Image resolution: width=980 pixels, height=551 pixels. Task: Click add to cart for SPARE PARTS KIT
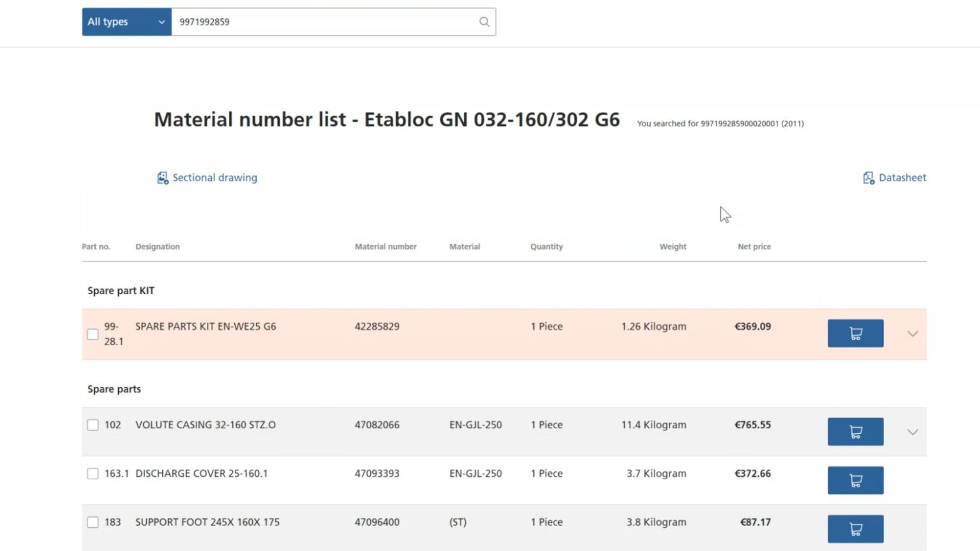(856, 333)
